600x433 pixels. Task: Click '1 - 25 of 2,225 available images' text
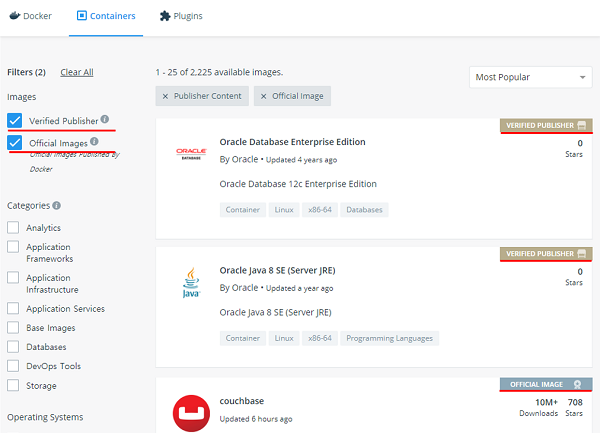point(219,72)
